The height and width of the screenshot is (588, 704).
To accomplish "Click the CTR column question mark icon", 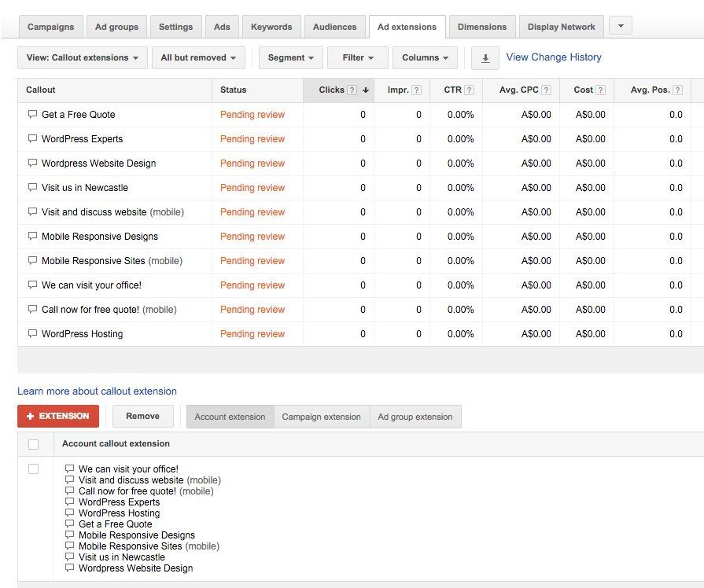I will pyautogui.click(x=469, y=90).
